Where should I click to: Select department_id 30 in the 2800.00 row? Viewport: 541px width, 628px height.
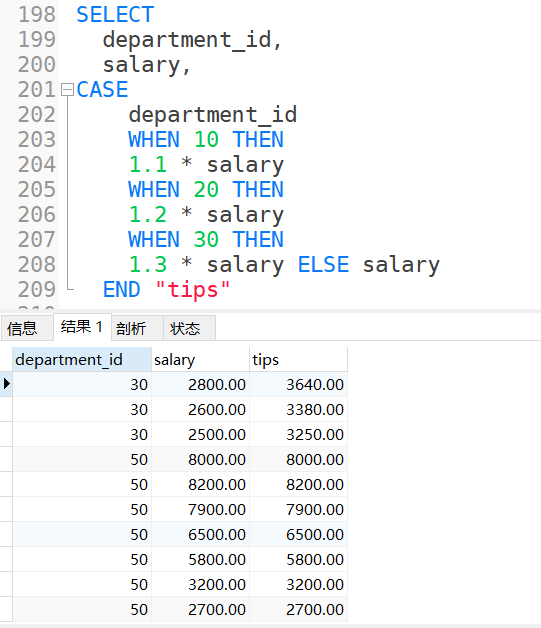pos(82,384)
